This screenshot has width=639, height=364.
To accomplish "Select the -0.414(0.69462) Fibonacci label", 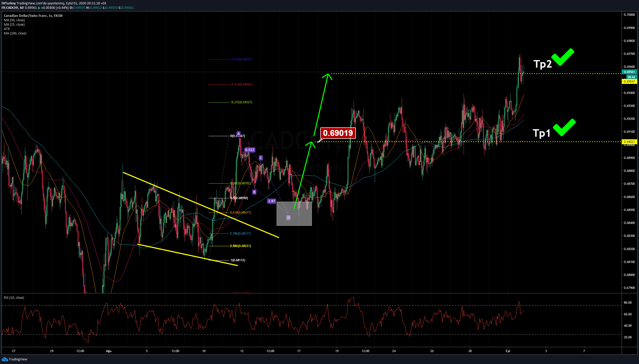I will click(241, 84).
